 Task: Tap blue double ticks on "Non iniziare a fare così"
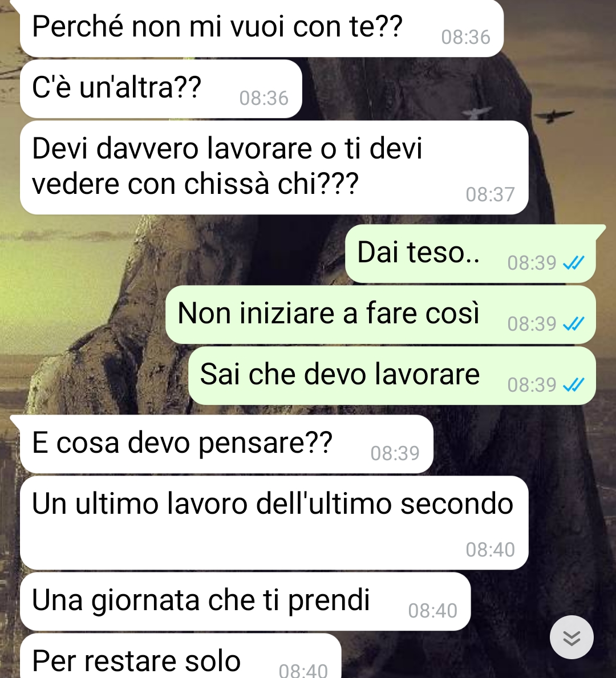coord(574,323)
